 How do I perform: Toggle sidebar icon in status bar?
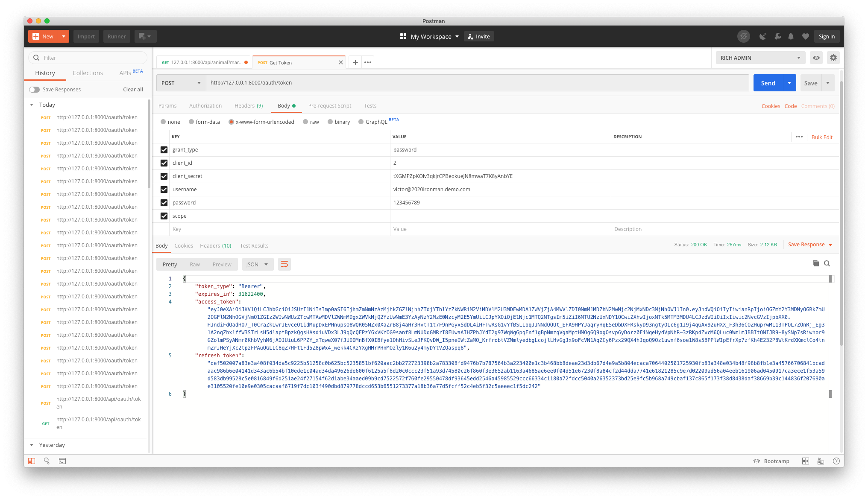coord(32,461)
